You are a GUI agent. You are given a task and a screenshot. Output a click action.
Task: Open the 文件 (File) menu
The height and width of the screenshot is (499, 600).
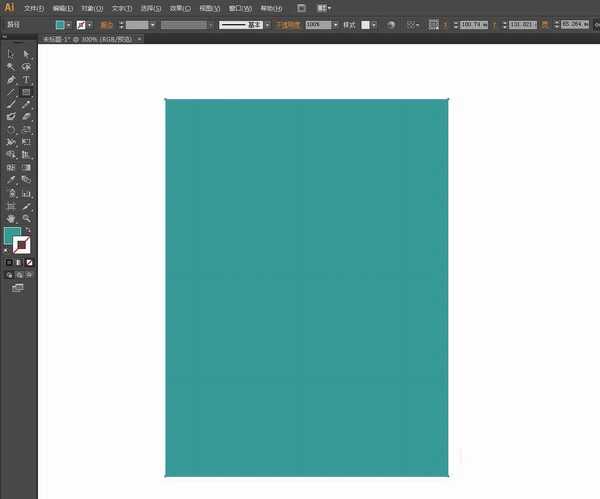[35, 8]
